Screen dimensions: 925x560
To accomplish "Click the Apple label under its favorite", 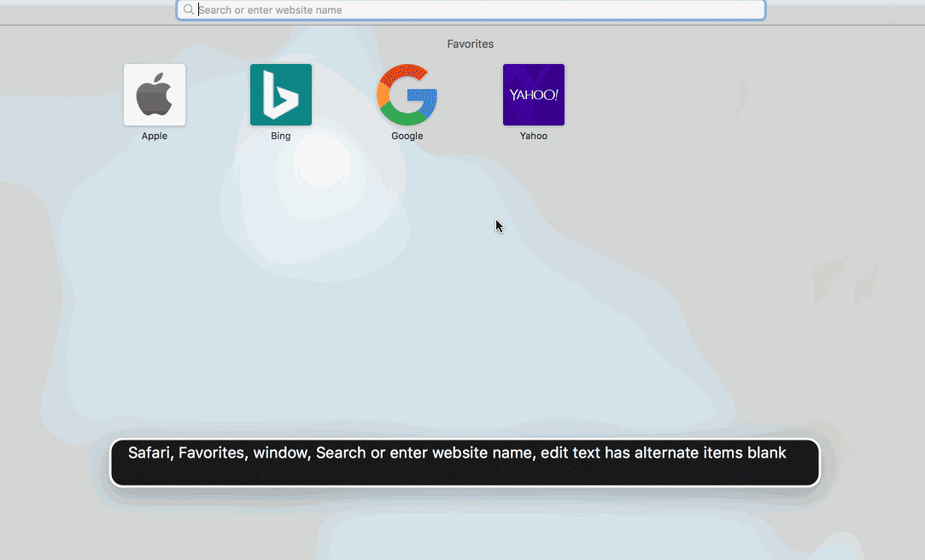I will (155, 136).
